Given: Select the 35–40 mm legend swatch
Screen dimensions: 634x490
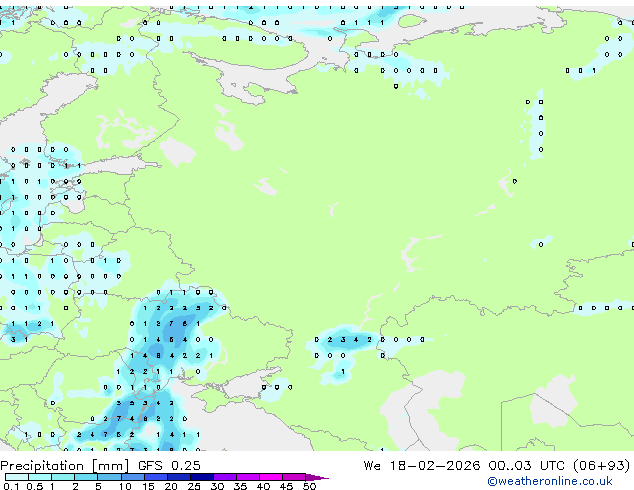Looking at the screenshot, I should tap(247, 477).
